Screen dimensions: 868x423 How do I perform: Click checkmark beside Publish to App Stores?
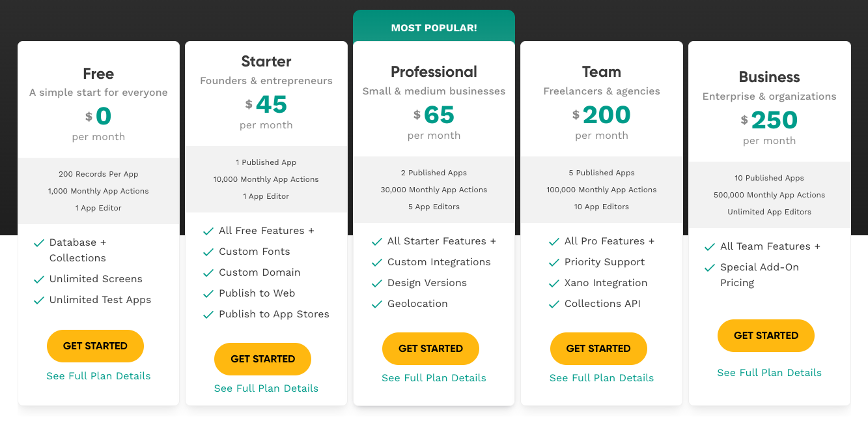point(208,315)
